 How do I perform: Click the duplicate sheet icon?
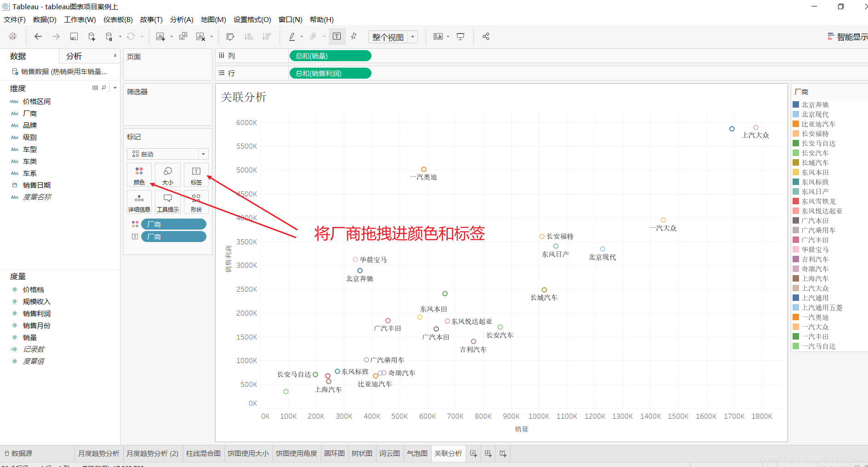pyautogui.click(x=183, y=36)
